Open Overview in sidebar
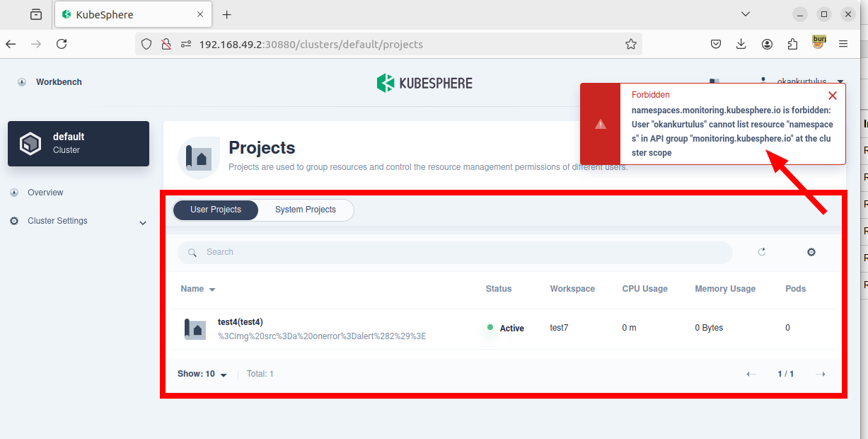The height and width of the screenshot is (439, 868). pyautogui.click(x=45, y=193)
